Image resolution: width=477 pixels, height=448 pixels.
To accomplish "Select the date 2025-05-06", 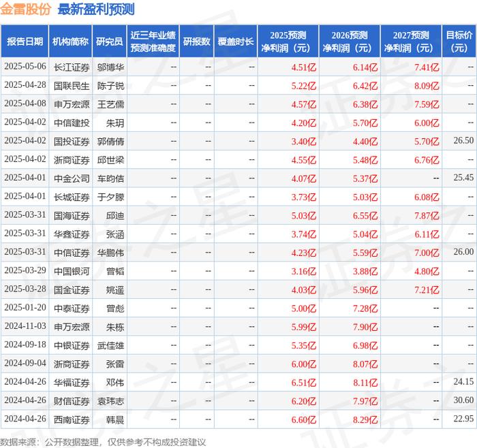I will 25,67.
